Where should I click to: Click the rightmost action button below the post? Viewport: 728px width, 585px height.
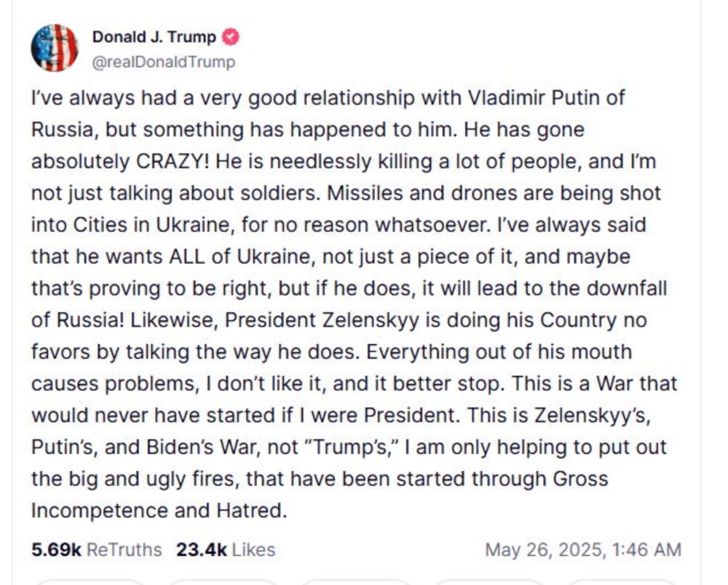(622, 581)
